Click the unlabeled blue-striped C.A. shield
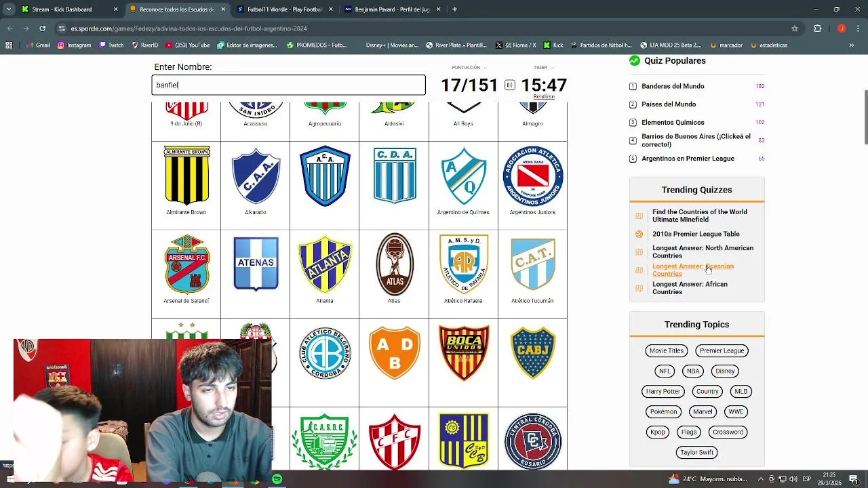This screenshot has height=488, width=868. tap(325, 176)
